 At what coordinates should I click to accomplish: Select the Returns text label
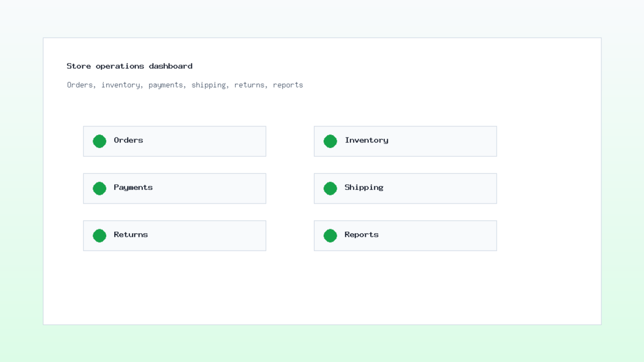point(131,234)
